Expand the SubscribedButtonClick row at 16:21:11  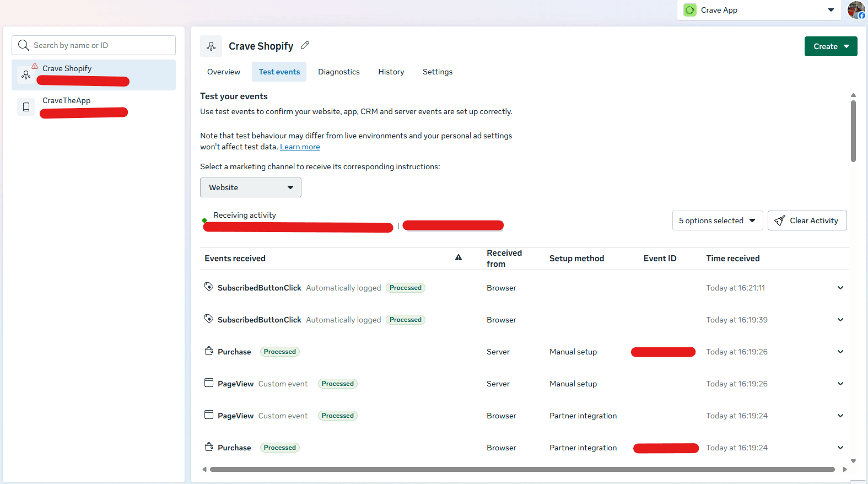(840, 288)
